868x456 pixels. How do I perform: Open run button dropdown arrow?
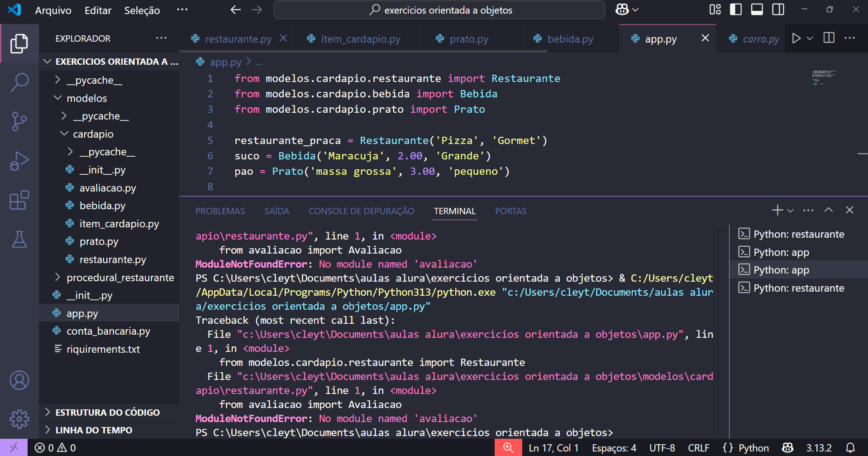click(810, 38)
